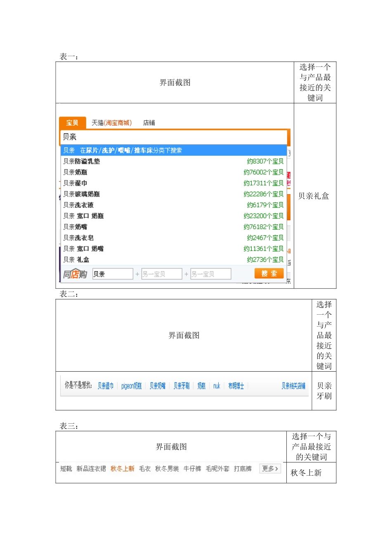This screenshot has height=555, width=392.
Task: Open the pigeon奶瓶 related link
Action: (x=131, y=386)
